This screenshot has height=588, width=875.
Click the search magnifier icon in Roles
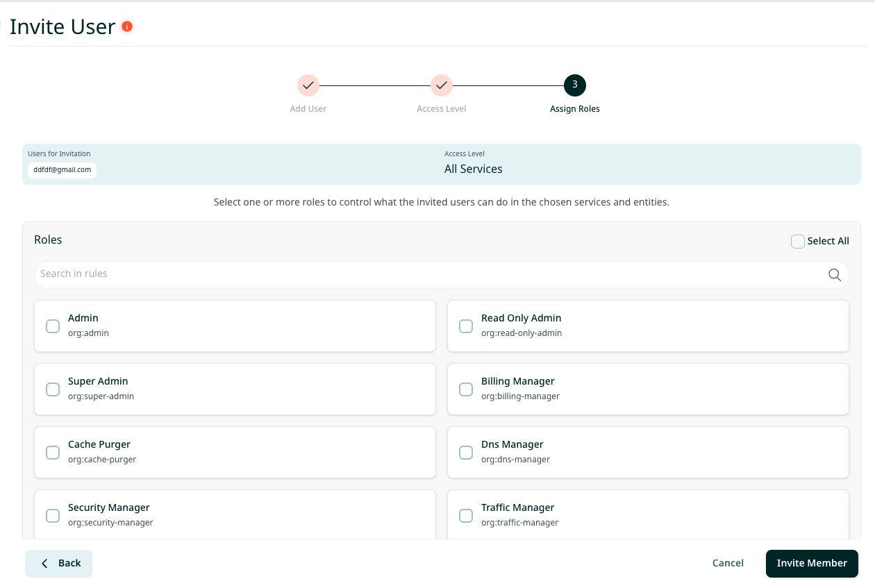coord(835,274)
